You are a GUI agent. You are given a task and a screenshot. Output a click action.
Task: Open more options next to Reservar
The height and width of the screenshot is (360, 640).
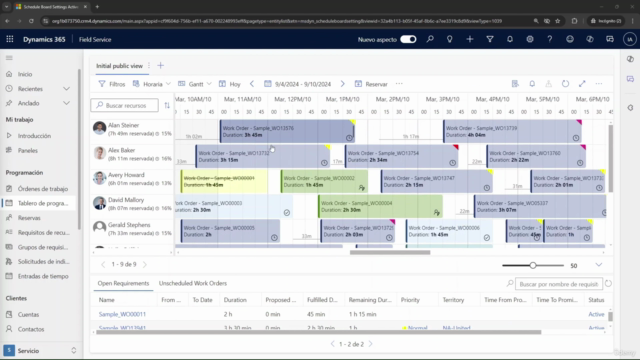coord(399,84)
